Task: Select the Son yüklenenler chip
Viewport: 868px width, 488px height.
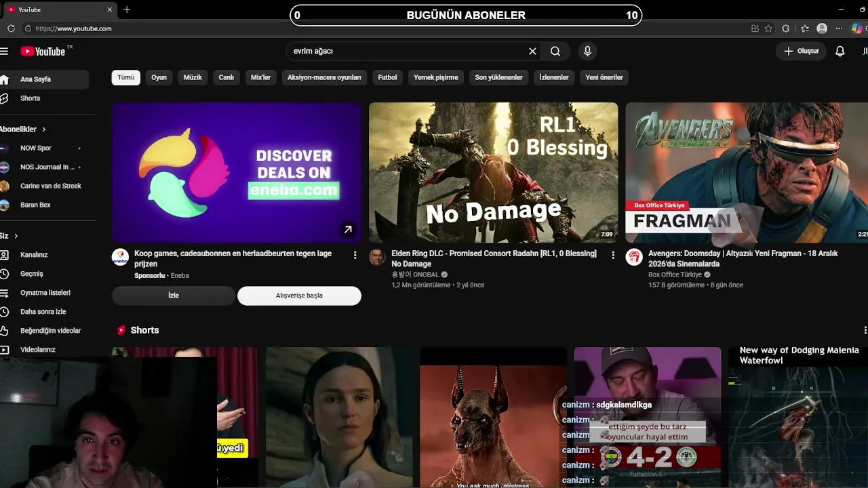Action: [x=498, y=77]
